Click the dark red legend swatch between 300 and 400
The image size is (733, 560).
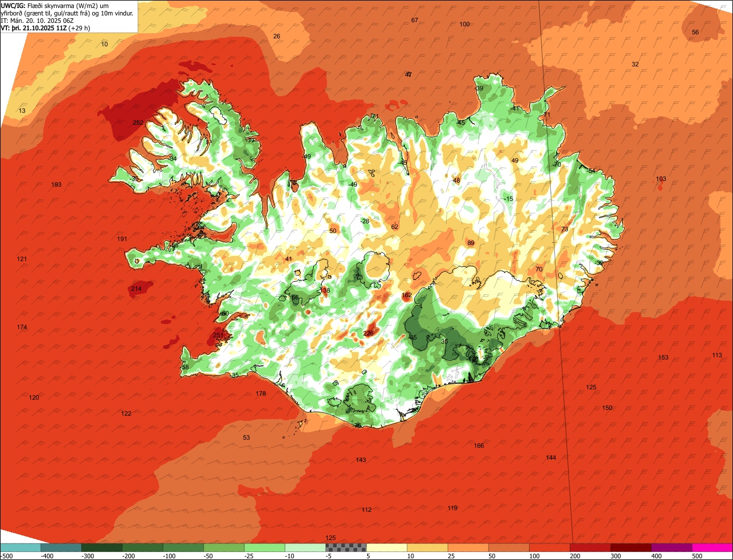[x=631, y=547]
